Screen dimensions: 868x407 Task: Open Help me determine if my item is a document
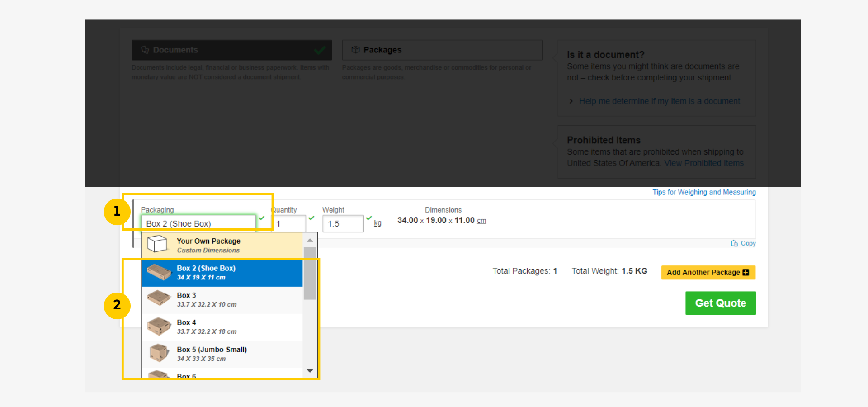[660, 101]
